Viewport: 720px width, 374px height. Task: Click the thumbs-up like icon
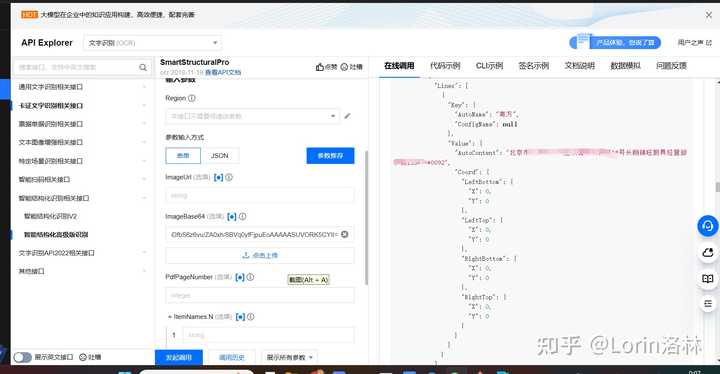pyautogui.click(x=320, y=67)
